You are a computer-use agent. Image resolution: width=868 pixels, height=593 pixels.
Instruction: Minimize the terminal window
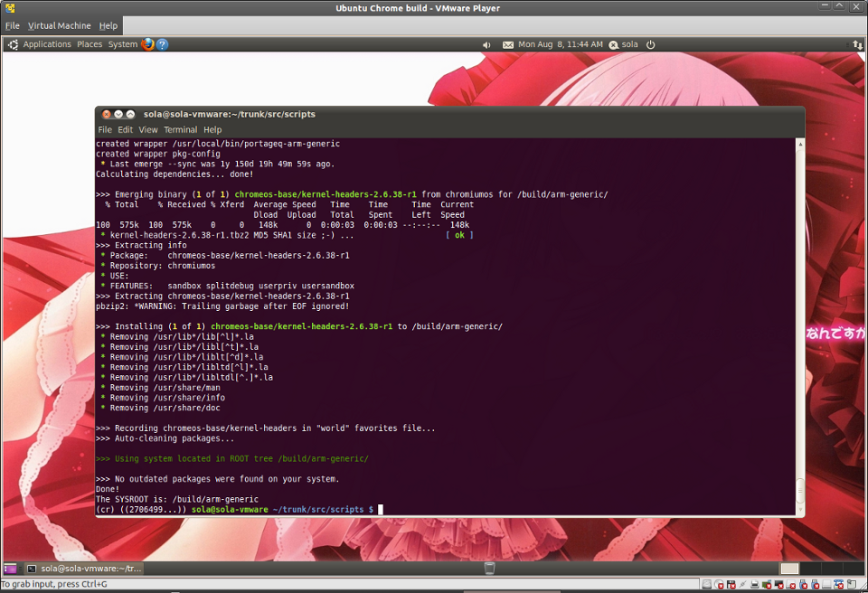tap(118, 114)
